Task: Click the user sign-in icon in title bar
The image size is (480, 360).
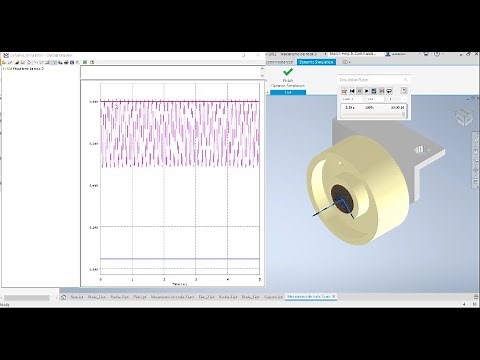Action: coord(388,54)
